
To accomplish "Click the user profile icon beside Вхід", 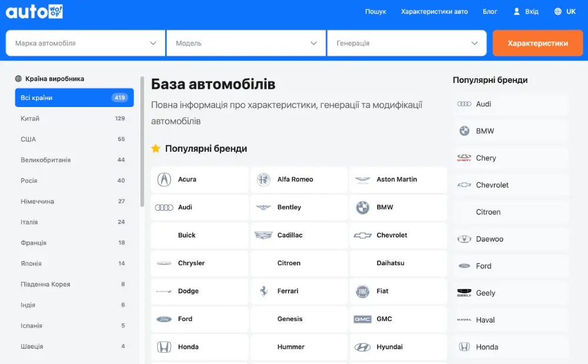I will (x=516, y=12).
